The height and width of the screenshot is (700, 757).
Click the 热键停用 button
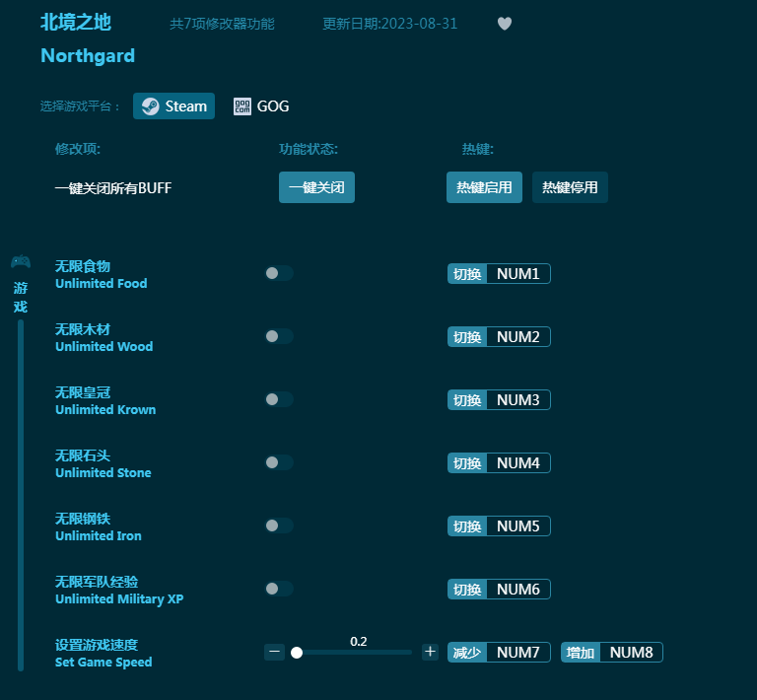pyautogui.click(x=570, y=187)
